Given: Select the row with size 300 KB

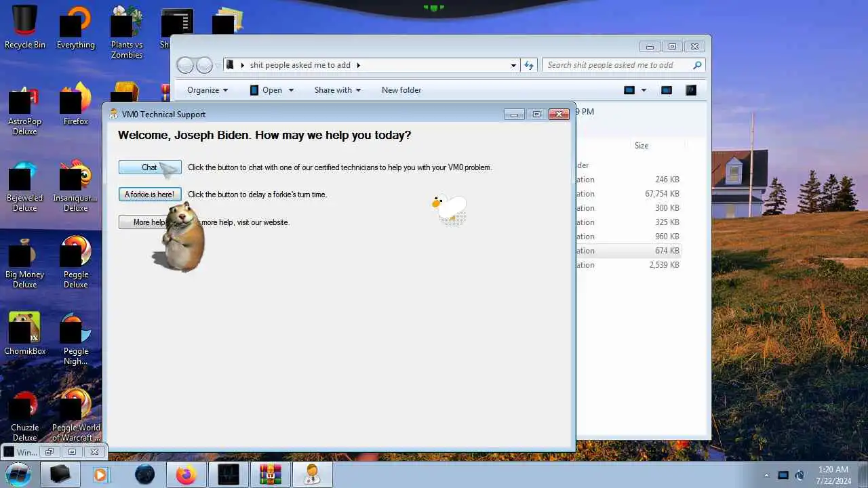Looking at the screenshot, I should coord(627,208).
